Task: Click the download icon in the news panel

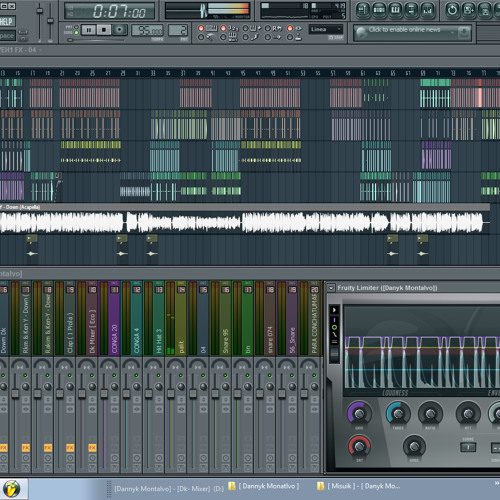Action: 464,33
